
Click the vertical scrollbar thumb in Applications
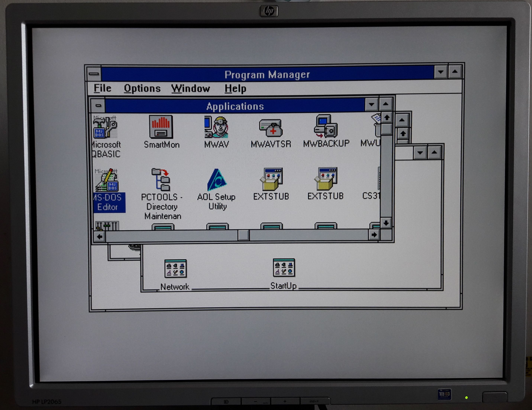tap(386, 129)
